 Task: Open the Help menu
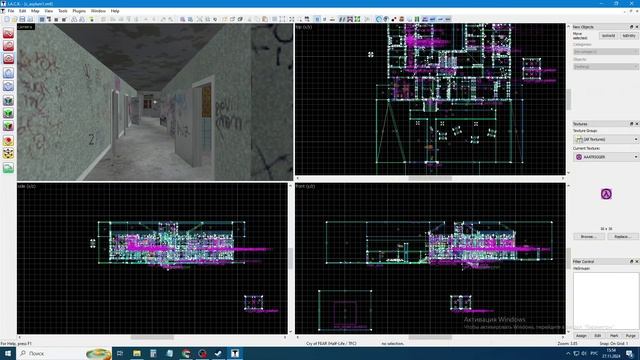(115, 11)
